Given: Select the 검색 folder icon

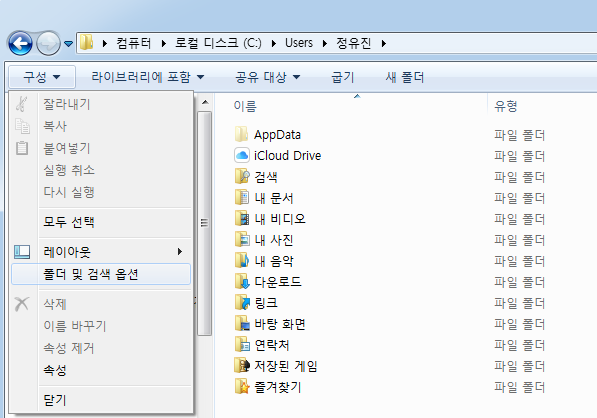Looking at the screenshot, I should pos(242,176).
